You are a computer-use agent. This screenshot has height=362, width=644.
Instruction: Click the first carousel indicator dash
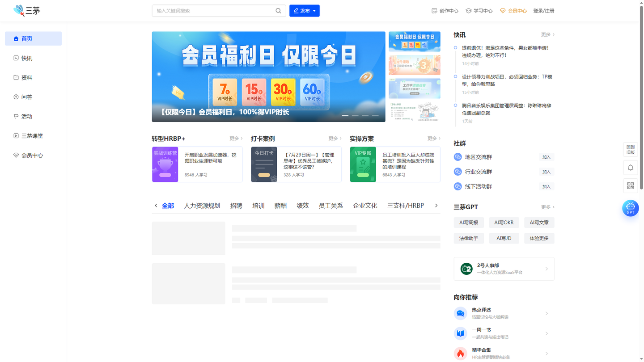pyautogui.click(x=345, y=115)
